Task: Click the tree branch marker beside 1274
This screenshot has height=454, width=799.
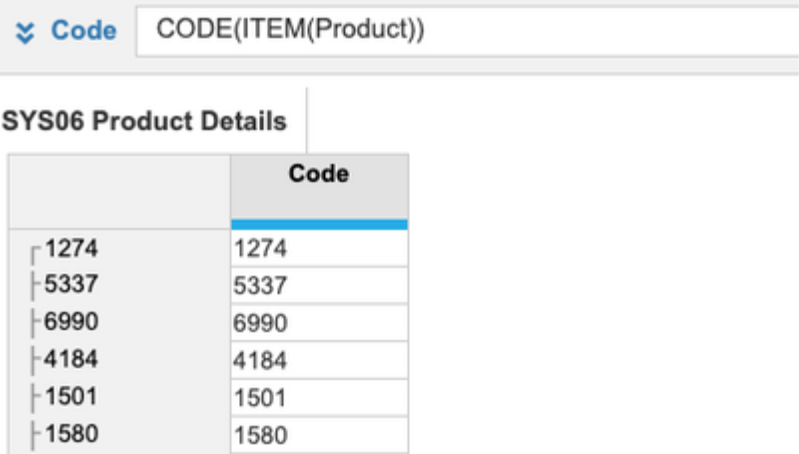Action: tap(35, 255)
